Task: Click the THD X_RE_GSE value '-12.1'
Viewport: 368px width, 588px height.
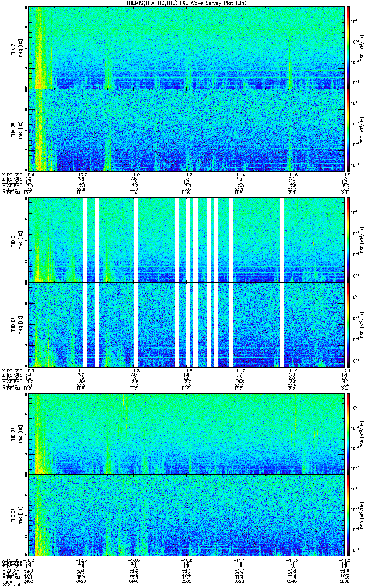Action: click(x=344, y=370)
